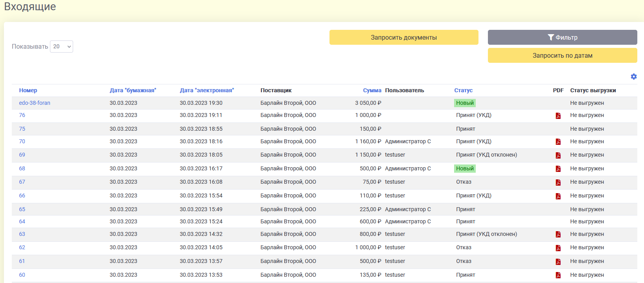Open document number 62
Viewport: 644px width, 283px height.
[22, 247]
